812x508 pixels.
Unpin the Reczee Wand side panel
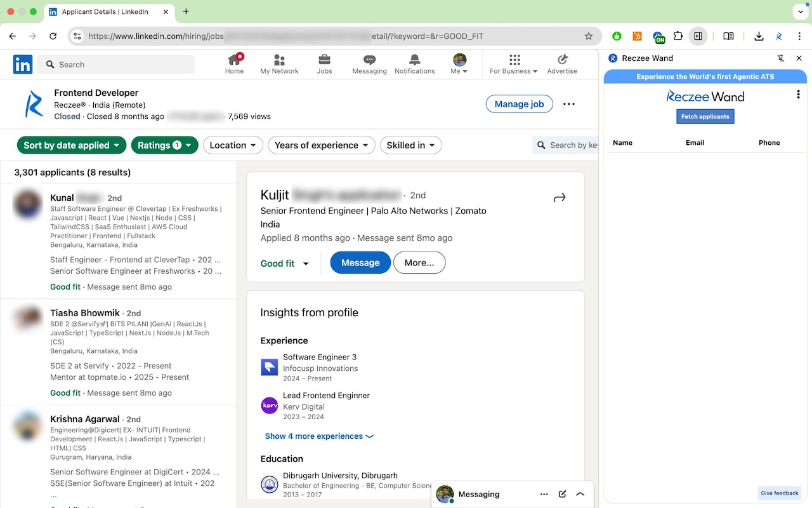tap(781, 58)
